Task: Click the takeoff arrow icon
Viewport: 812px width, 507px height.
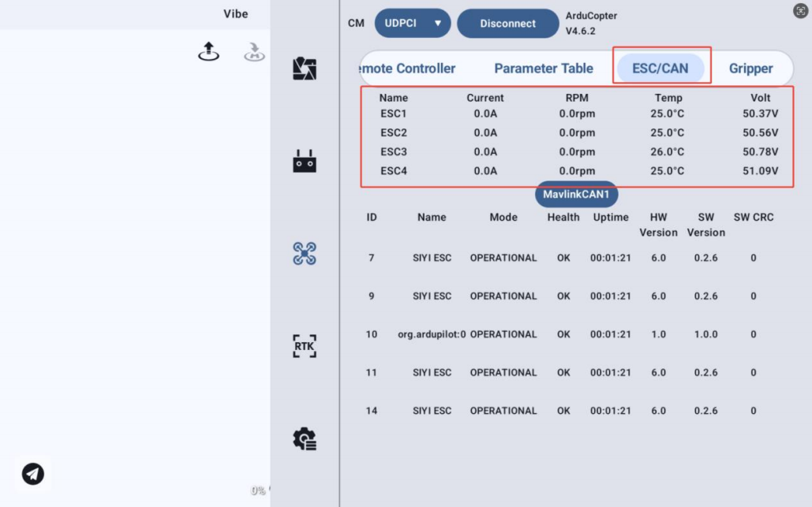Action: (x=208, y=52)
